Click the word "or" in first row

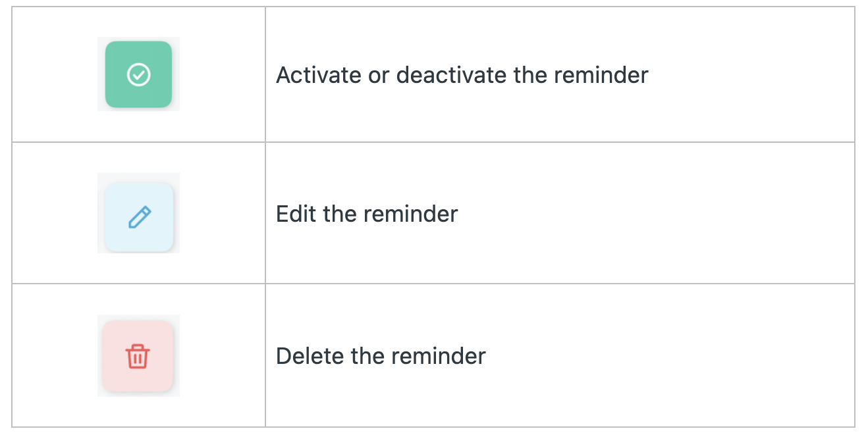[x=378, y=75]
